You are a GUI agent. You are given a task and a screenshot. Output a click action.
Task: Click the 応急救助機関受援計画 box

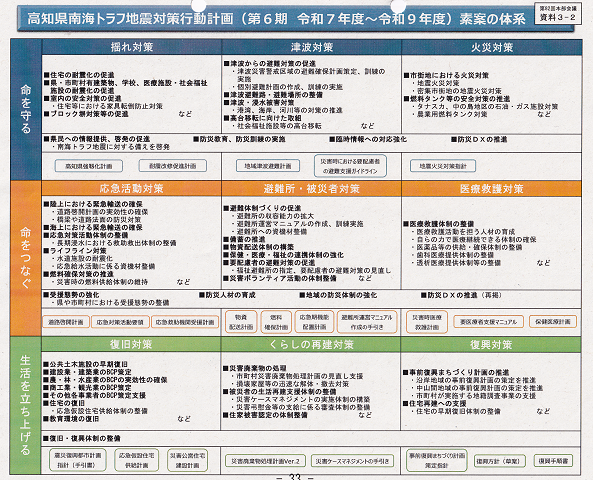point(185,322)
